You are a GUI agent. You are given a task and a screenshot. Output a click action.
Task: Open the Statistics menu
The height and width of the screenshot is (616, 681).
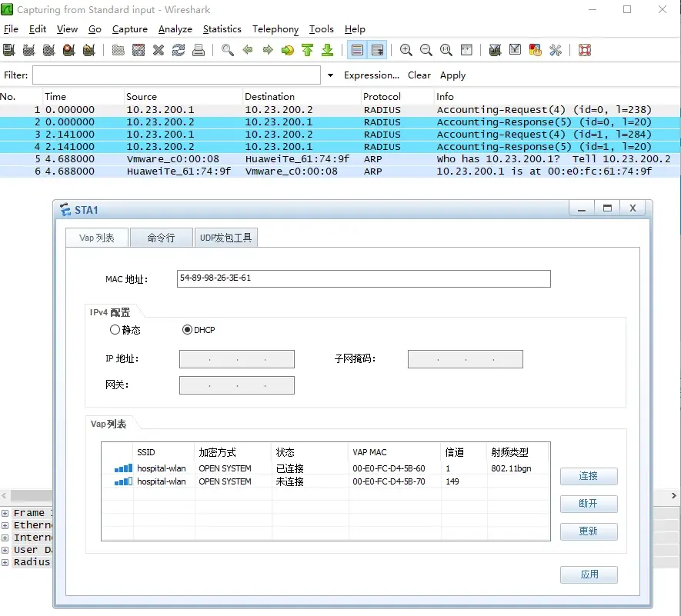tap(222, 29)
